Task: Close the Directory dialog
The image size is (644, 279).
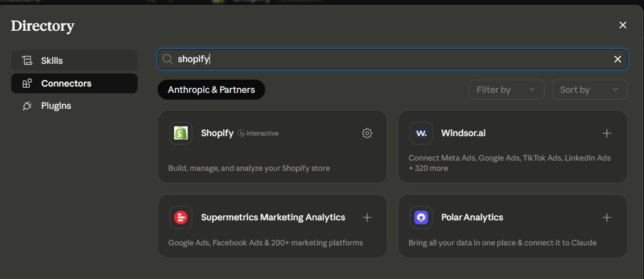Action: click(622, 25)
